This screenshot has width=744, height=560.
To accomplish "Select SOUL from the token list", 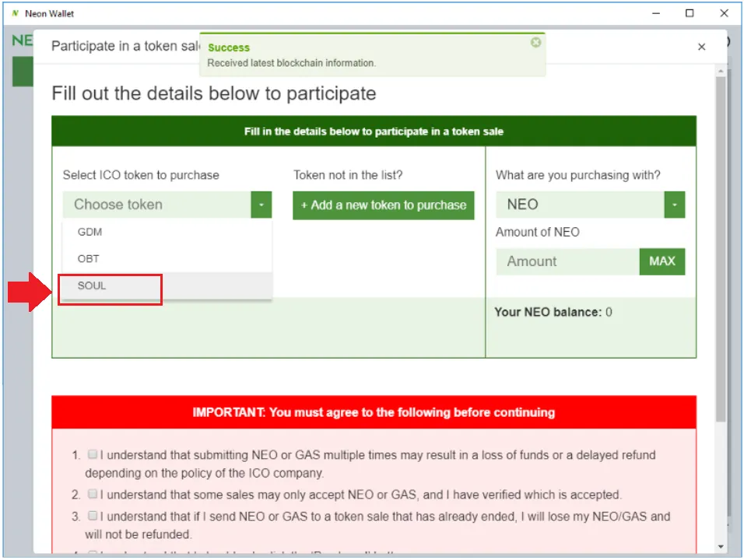I will pos(167,285).
